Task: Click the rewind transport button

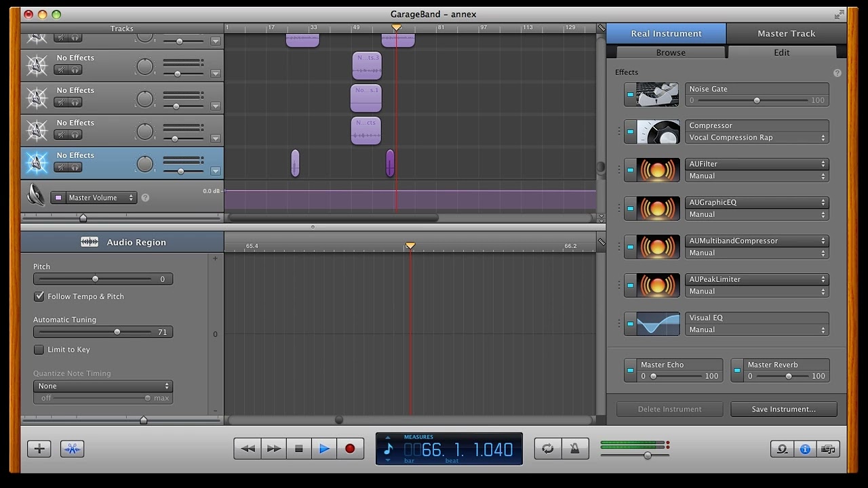Action: click(x=248, y=449)
